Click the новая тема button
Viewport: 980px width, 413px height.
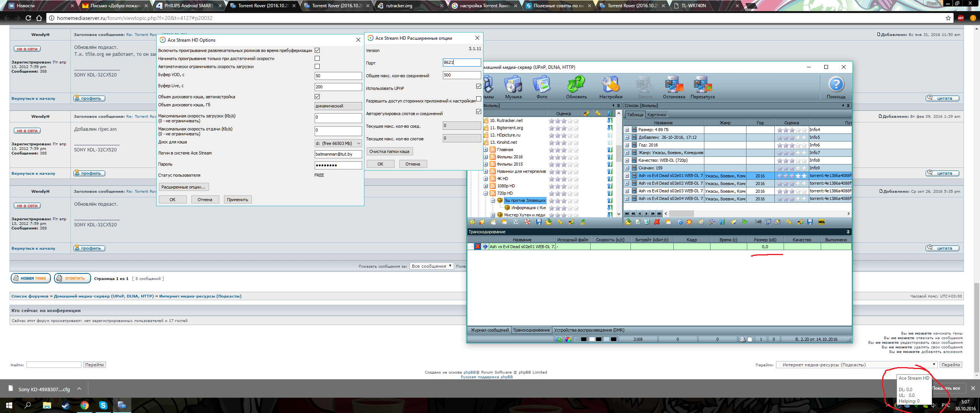(x=31, y=278)
